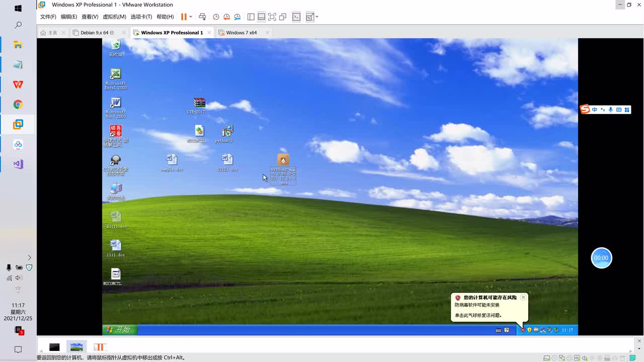
Task: Open the snapshot manager icon
Action: (x=237, y=17)
